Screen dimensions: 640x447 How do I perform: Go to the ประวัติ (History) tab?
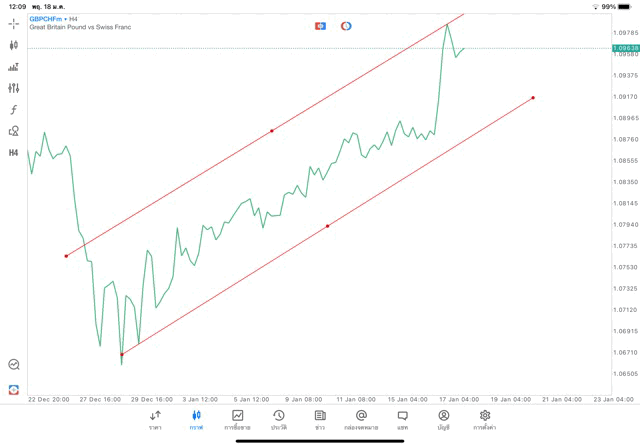click(278, 419)
